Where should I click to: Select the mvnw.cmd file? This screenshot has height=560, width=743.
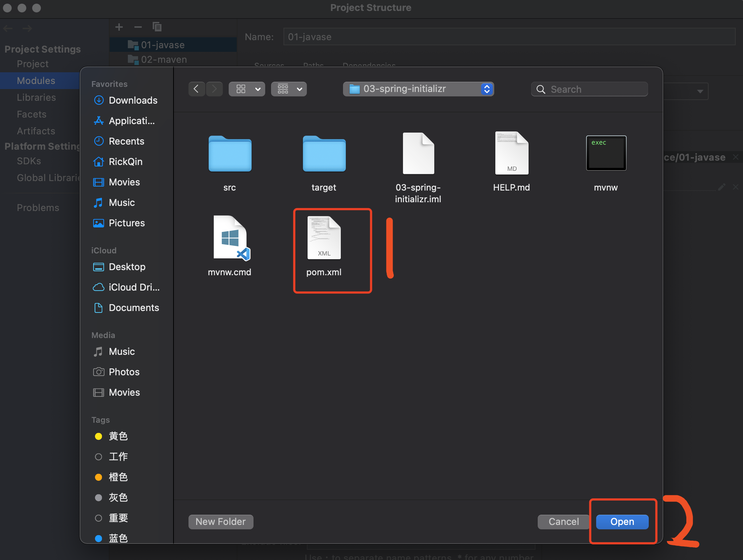pyautogui.click(x=231, y=238)
